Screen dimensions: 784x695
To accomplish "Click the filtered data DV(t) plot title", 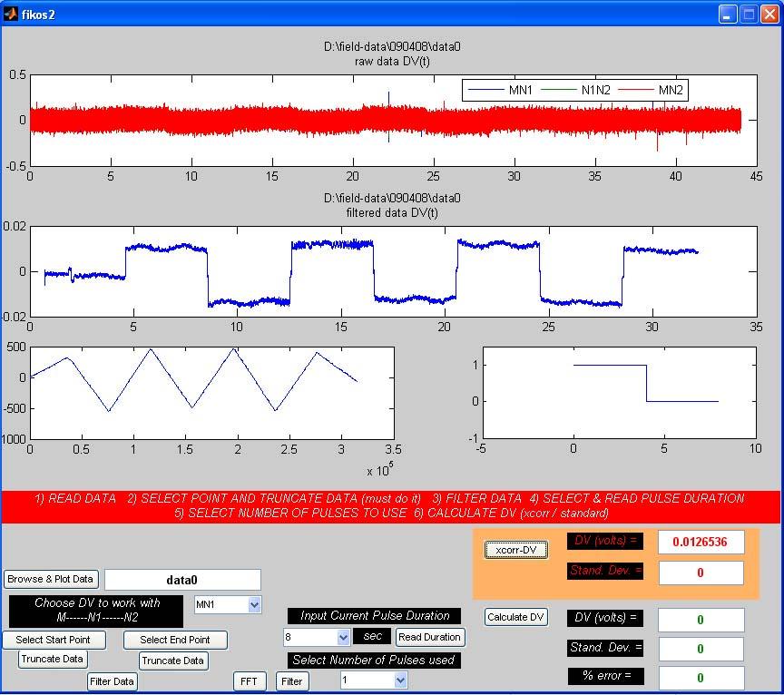I will click(x=392, y=213).
